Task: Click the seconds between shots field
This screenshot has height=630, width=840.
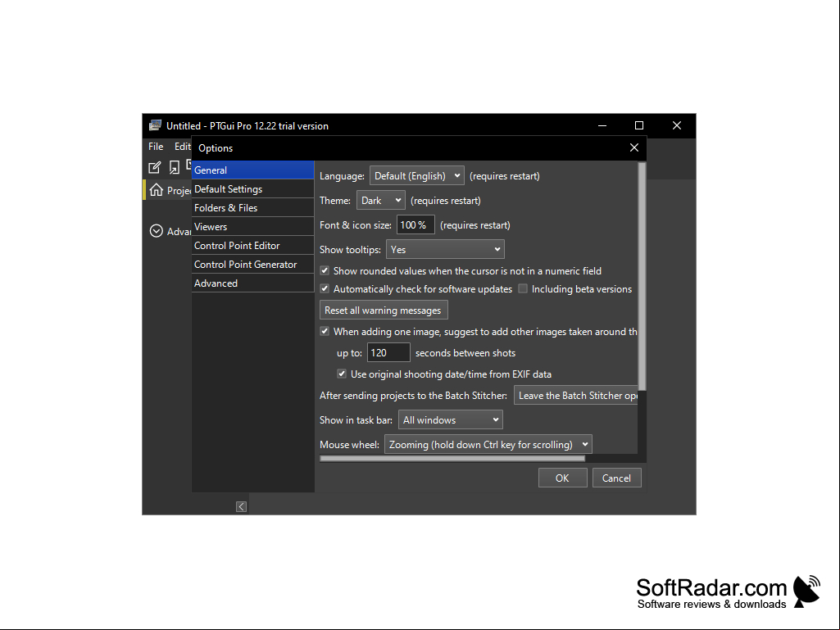Action: tap(388, 352)
